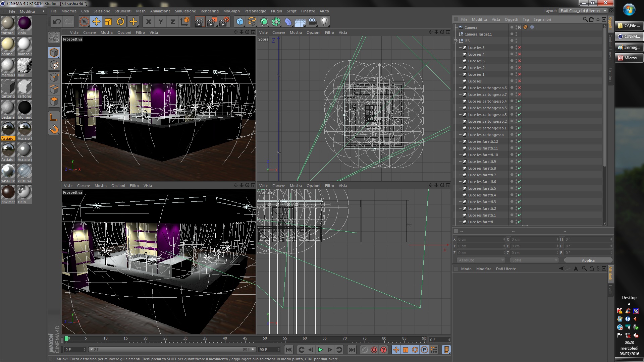Click the light bulb icon
Screen dimensions: 644x362
coord(324,22)
